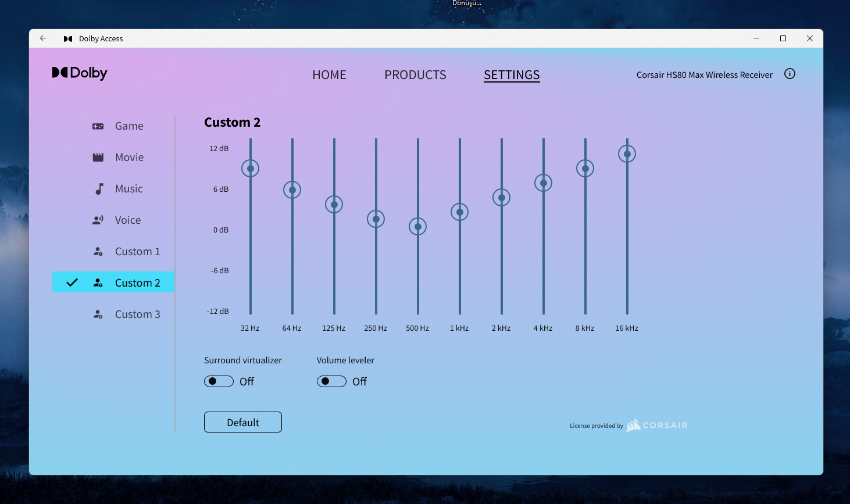Pick the Music note icon
The image size is (850, 504).
pyautogui.click(x=99, y=189)
